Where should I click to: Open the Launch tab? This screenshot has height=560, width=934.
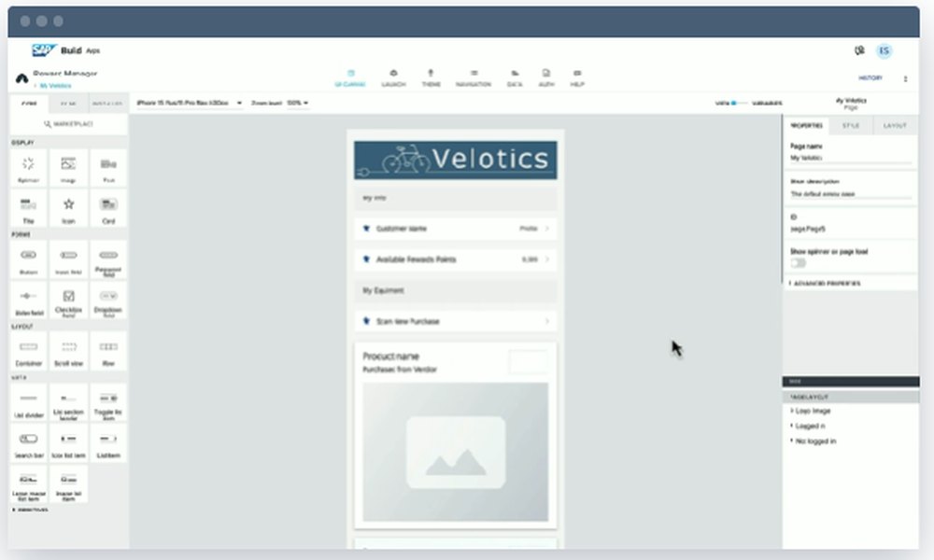point(393,78)
